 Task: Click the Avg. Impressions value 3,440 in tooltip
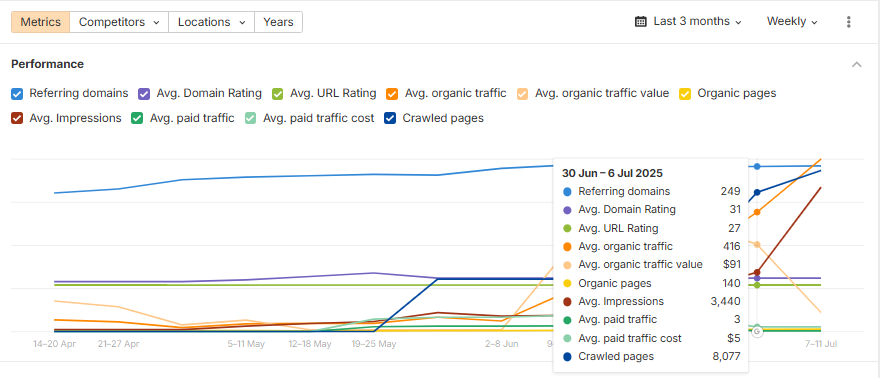(x=725, y=301)
